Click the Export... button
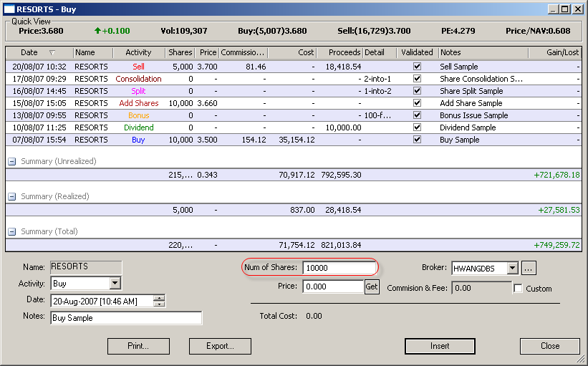 [x=220, y=346]
